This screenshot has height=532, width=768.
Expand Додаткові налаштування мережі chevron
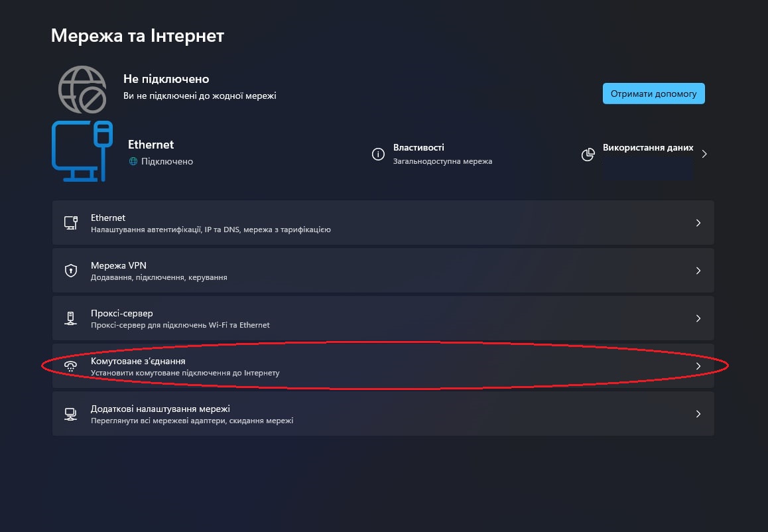pos(698,414)
